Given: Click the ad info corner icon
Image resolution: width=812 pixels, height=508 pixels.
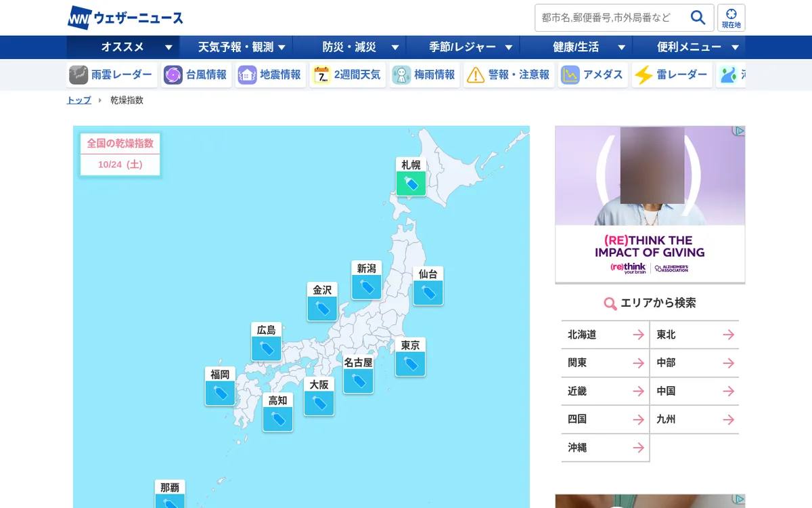Looking at the screenshot, I should (x=740, y=131).
